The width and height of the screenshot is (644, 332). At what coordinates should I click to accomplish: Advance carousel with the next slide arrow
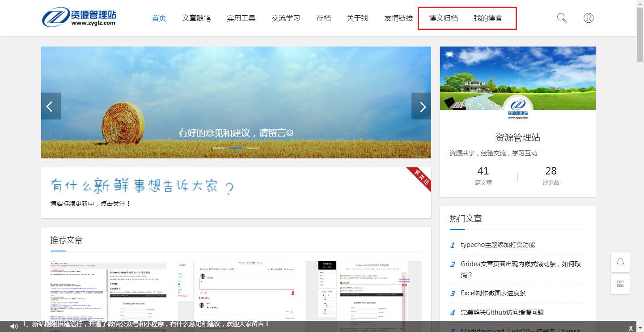click(x=421, y=106)
